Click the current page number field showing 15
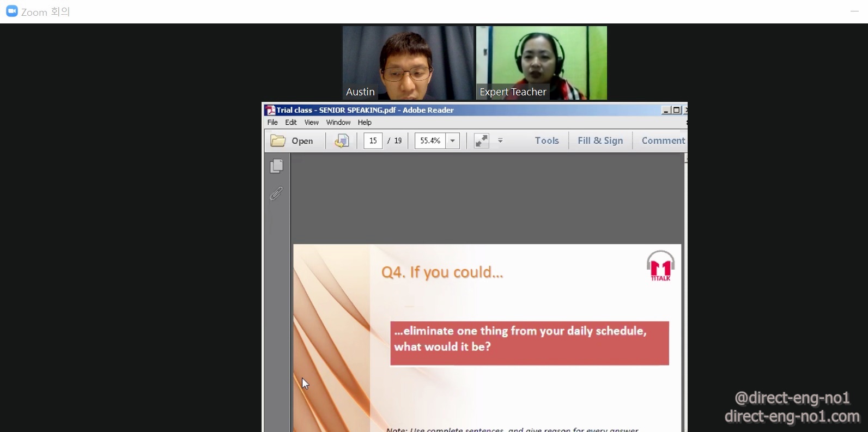 click(x=373, y=141)
